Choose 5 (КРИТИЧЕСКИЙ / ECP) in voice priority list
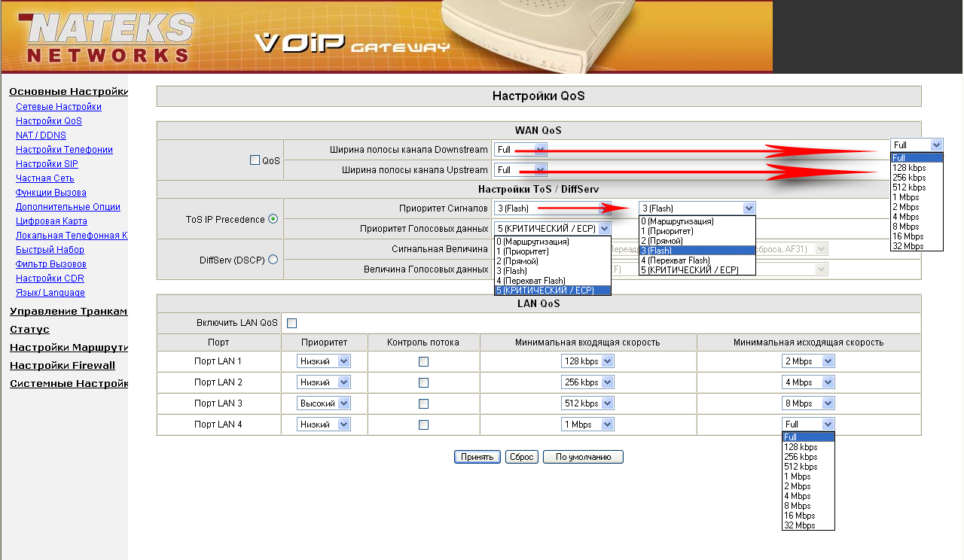The width and height of the screenshot is (964, 560). coord(553,291)
